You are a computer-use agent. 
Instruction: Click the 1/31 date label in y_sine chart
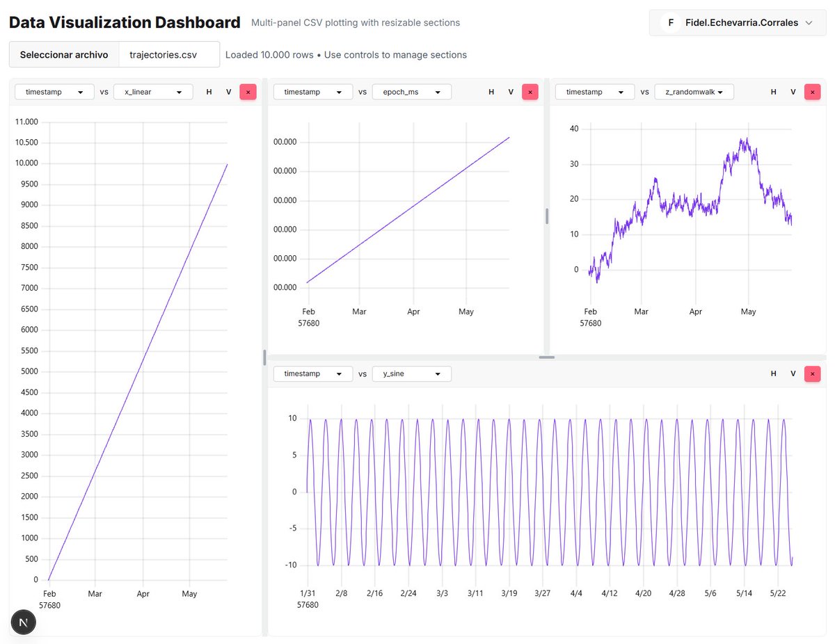pyautogui.click(x=307, y=593)
